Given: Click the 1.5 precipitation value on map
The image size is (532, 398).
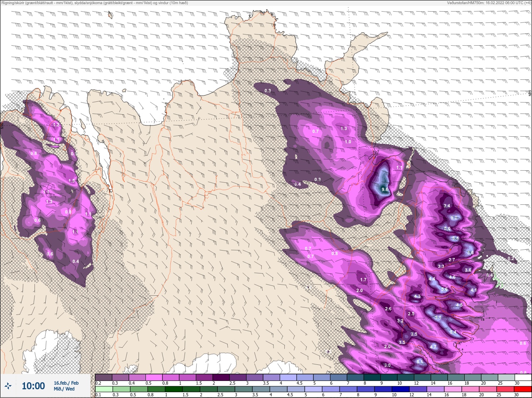Looking at the screenshot, I should point(71,181).
